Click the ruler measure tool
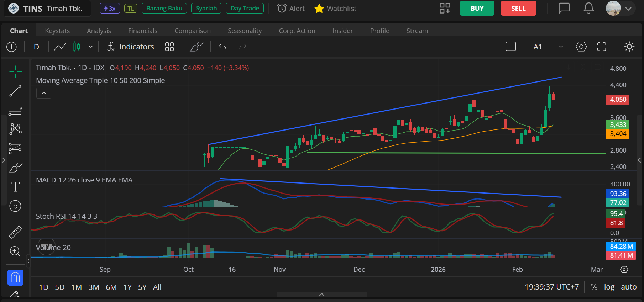This screenshot has width=644, height=302. 15,232
